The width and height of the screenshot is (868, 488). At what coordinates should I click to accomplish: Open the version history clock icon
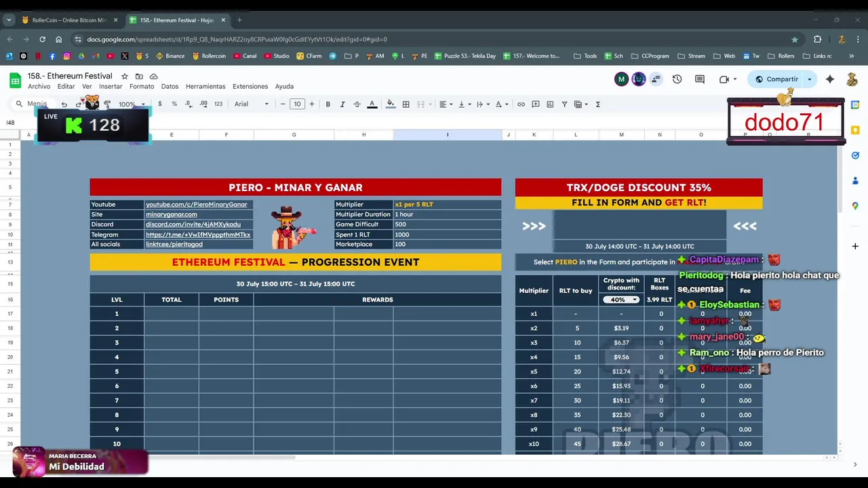[677, 79]
